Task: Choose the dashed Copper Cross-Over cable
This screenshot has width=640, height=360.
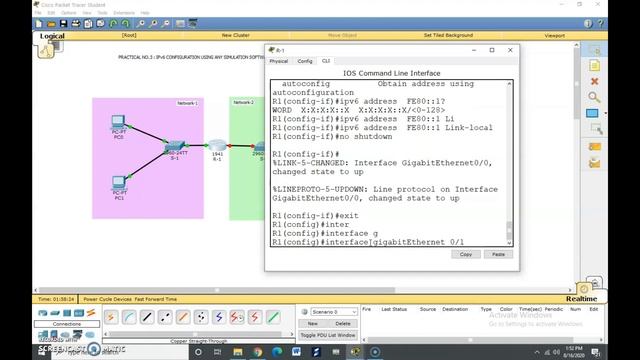Action: pyautogui.click(x=165, y=317)
